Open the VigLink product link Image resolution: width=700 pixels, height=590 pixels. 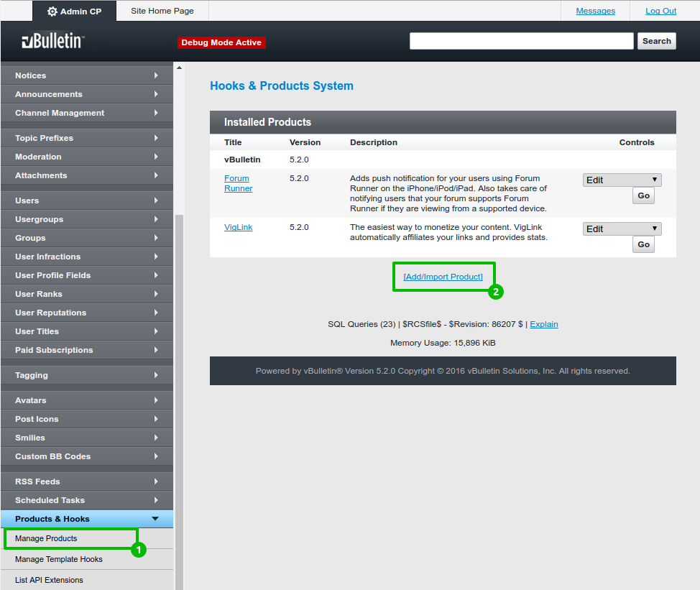pos(239,227)
